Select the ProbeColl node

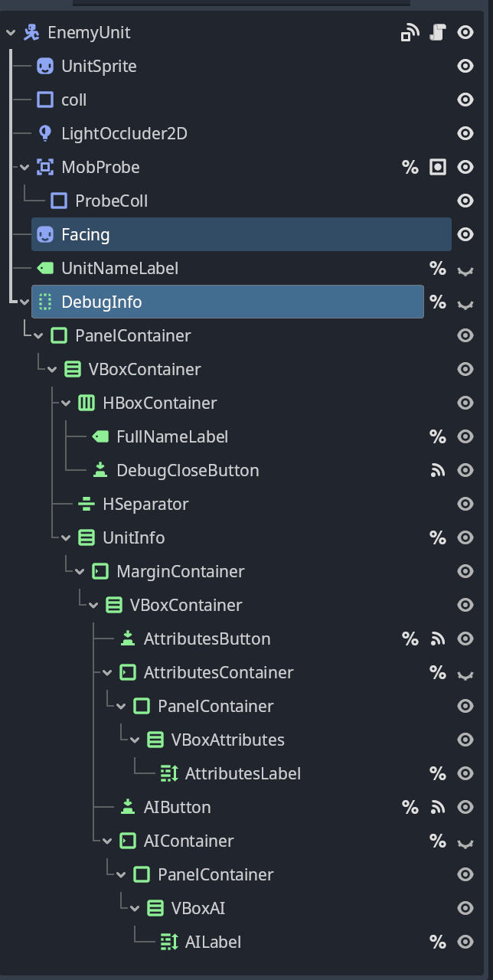[111, 201]
